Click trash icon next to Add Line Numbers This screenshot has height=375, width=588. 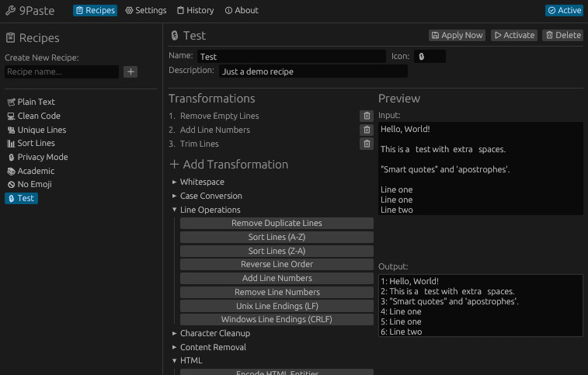[367, 130]
